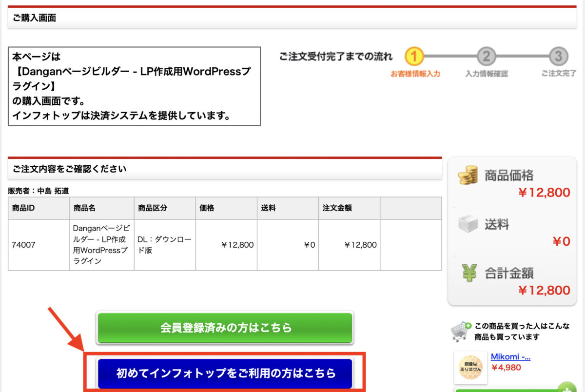
Task: Click product ID cell 74007
Action: tap(39, 245)
